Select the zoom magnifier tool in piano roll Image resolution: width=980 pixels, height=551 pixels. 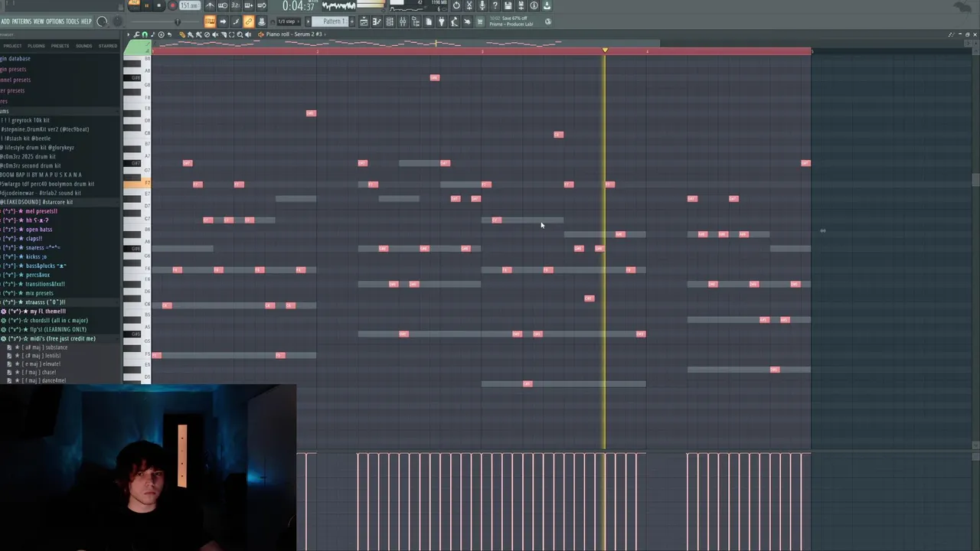click(x=240, y=34)
